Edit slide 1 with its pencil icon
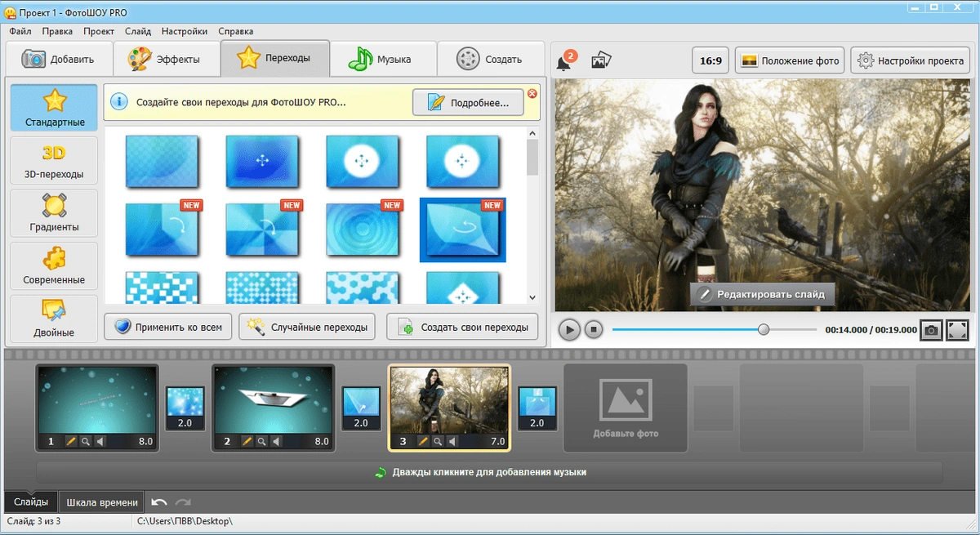This screenshot has width=980, height=535. click(71, 441)
